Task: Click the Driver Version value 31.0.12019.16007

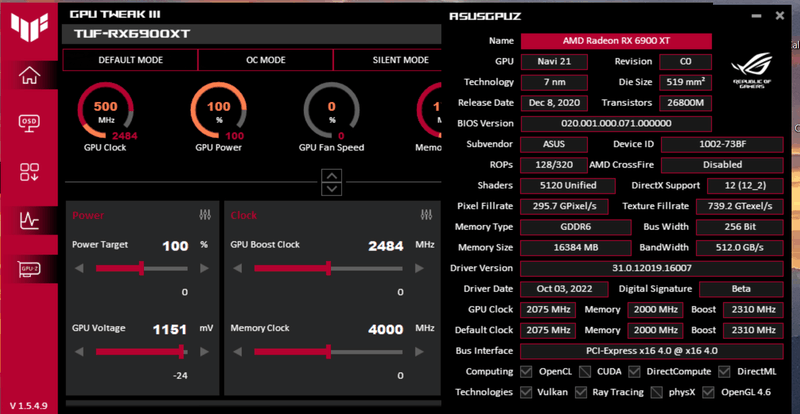Action: (x=652, y=269)
